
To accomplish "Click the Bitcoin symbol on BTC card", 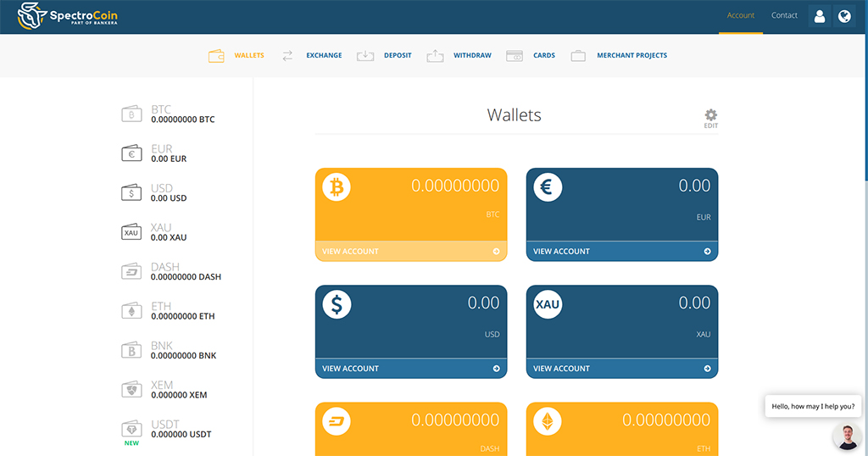I will (x=337, y=187).
